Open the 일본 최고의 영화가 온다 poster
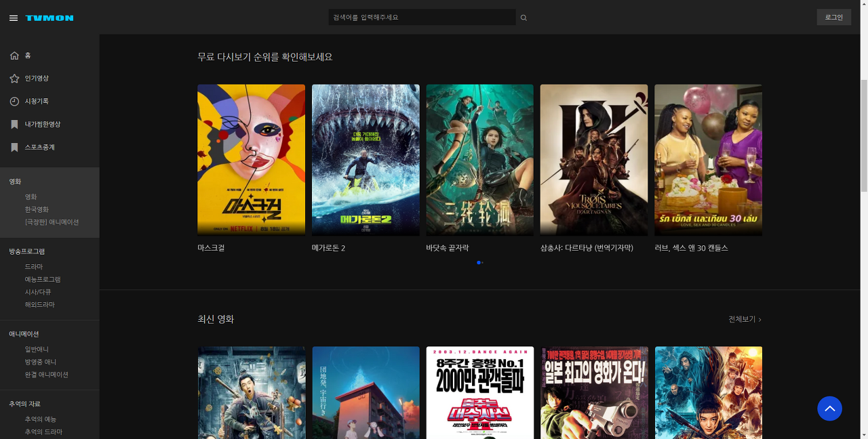Viewport: 868px width, 439px height. pos(594,393)
